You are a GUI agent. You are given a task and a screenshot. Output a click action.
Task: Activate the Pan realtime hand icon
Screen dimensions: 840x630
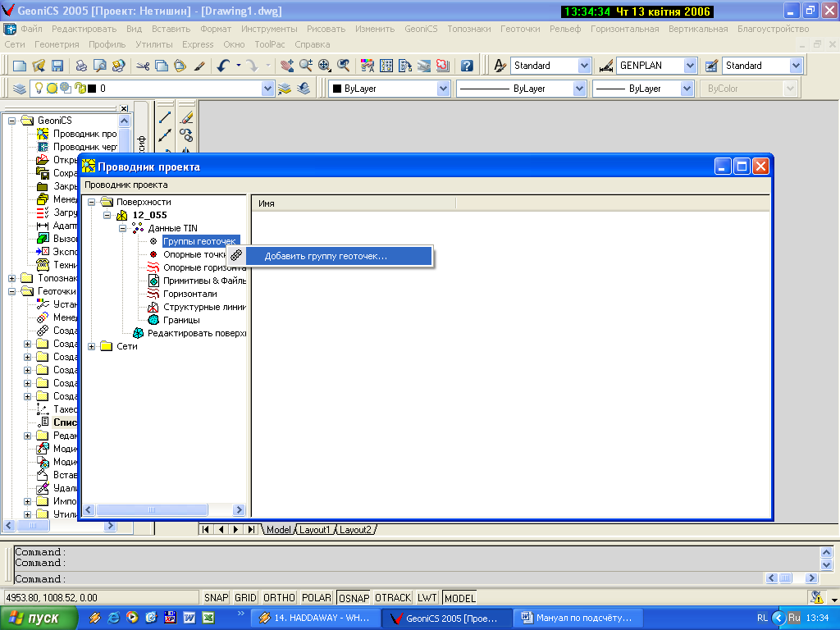(x=286, y=66)
